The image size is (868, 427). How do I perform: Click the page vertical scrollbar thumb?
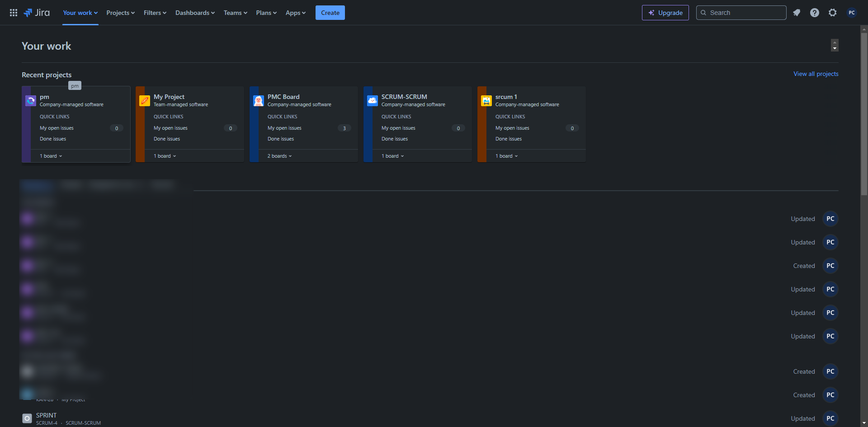(864, 113)
